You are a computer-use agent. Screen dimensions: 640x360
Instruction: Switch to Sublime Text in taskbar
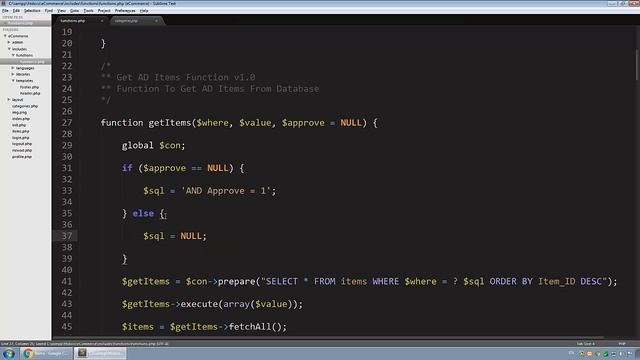click(100, 353)
